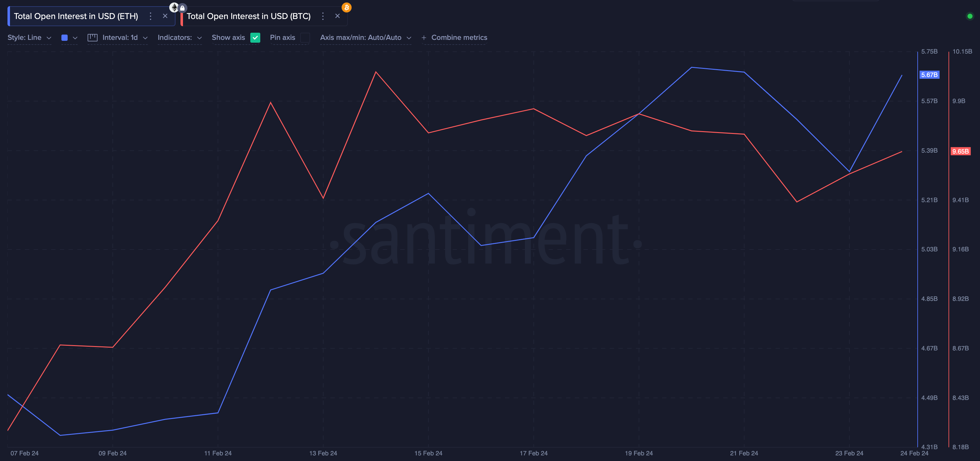
Task: Expand the Indicators dropdown
Action: 179,37
